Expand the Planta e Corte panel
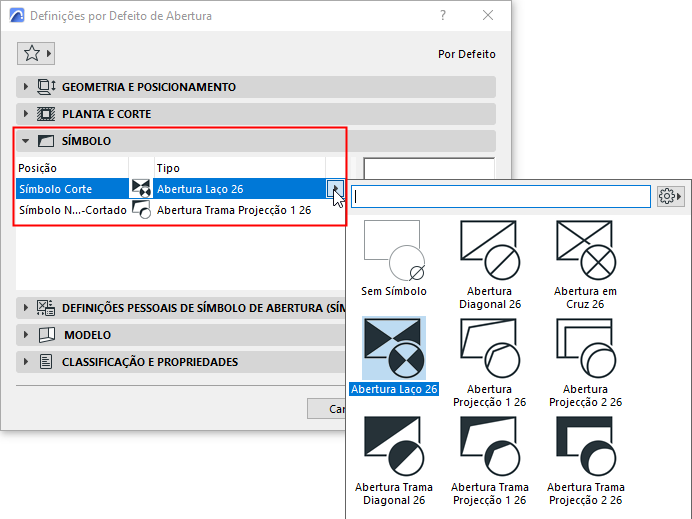692x519 pixels. coord(26,114)
